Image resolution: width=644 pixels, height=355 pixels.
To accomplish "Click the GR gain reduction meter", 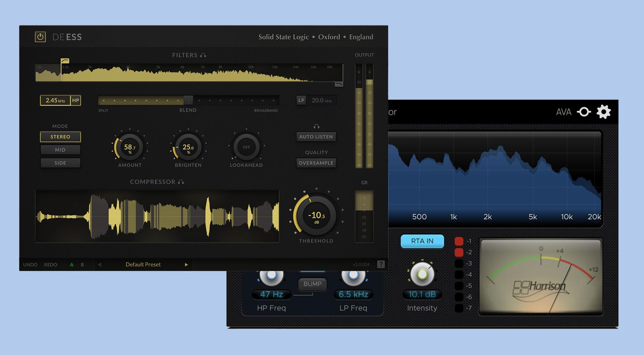I will [364, 216].
